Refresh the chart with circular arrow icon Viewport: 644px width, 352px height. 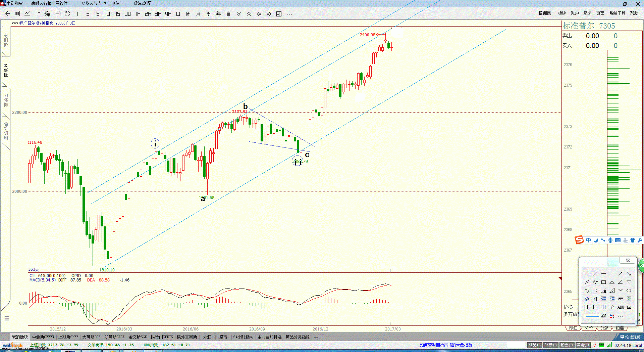pos(67,14)
